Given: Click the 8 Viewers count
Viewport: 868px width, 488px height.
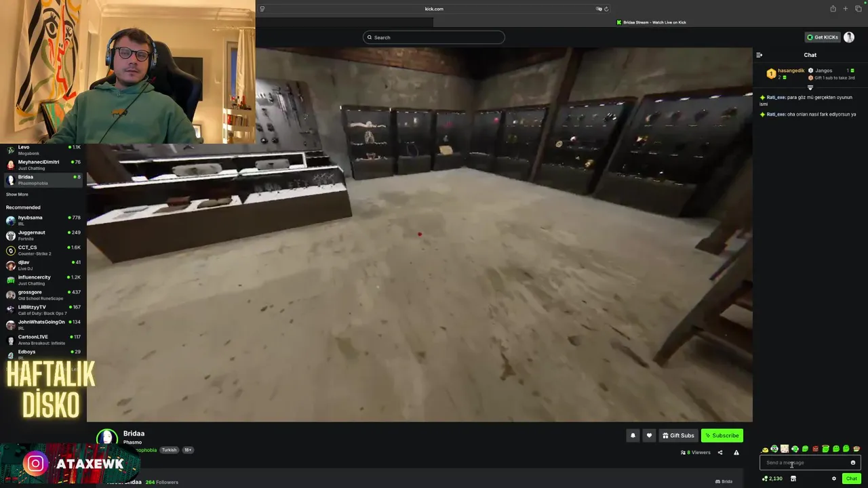Looking at the screenshot, I should click(x=696, y=452).
